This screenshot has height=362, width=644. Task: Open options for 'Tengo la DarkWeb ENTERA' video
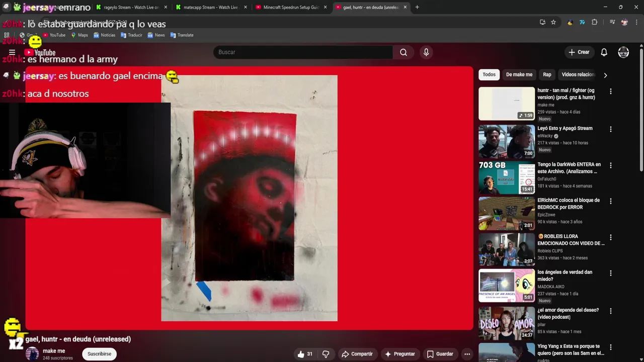click(x=610, y=165)
